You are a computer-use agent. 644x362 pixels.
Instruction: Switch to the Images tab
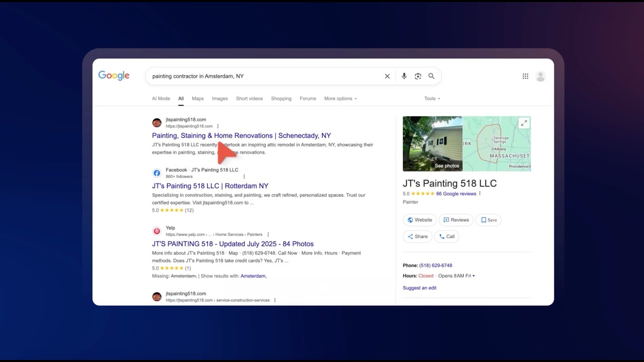tap(220, 99)
